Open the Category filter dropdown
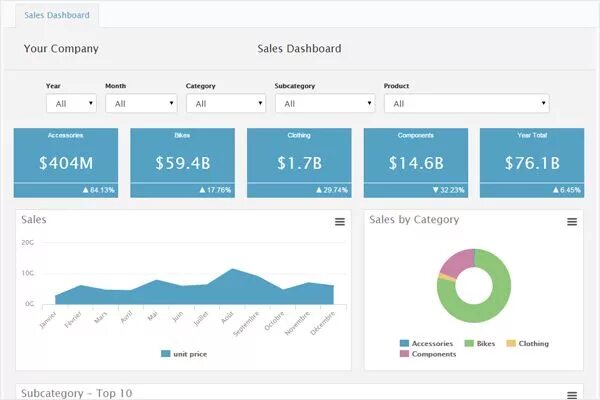This screenshot has width=600, height=400. tap(226, 103)
